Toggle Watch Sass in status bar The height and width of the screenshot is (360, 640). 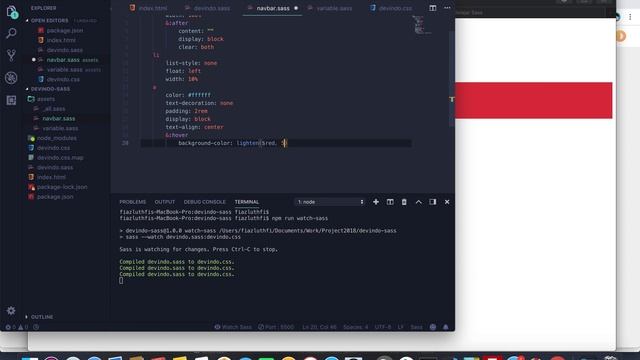point(233,327)
